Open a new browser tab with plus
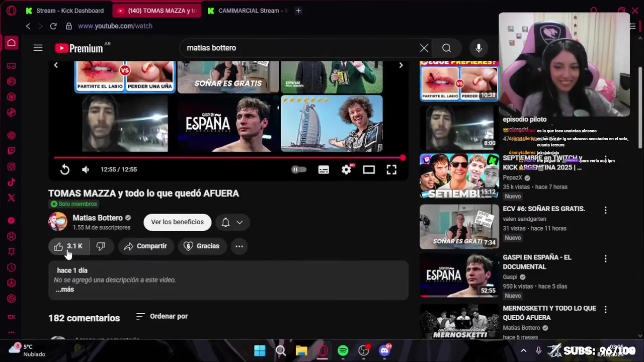This screenshot has height=362, width=644. 298,11
